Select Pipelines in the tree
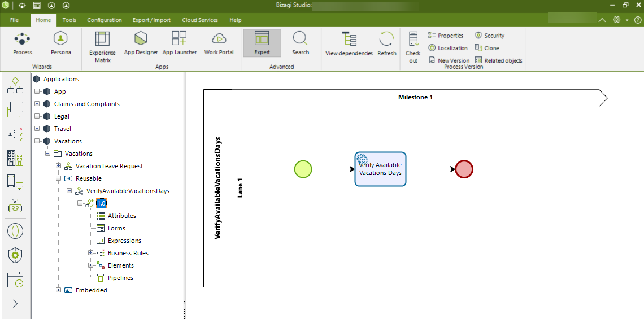This screenshot has height=319, width=644. pos(120,278)
